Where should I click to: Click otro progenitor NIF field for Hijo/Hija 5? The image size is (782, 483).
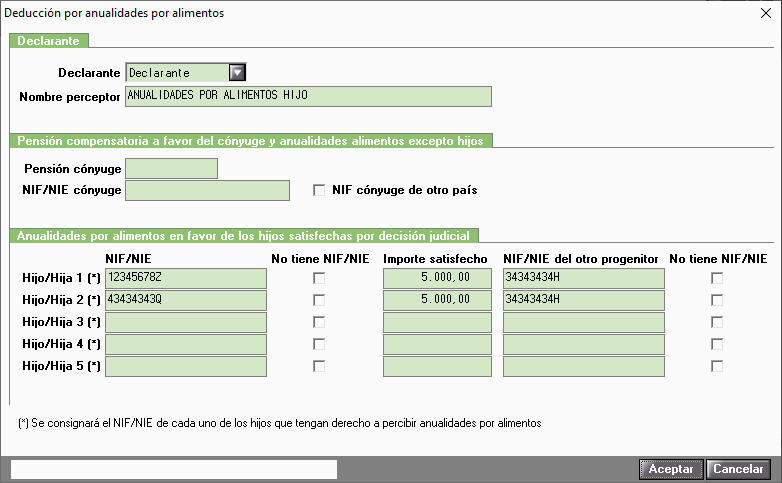coord(584,366)
